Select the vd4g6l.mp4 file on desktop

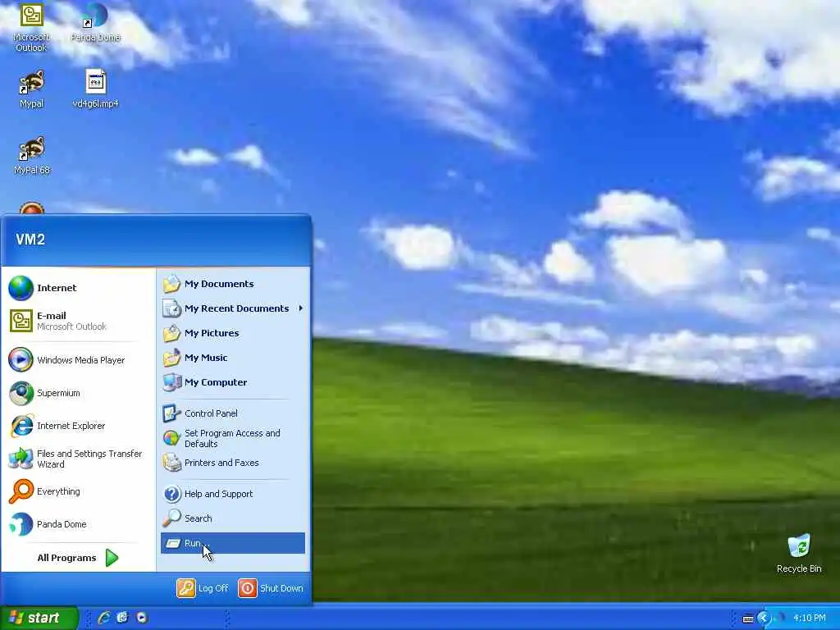[95, 89]
